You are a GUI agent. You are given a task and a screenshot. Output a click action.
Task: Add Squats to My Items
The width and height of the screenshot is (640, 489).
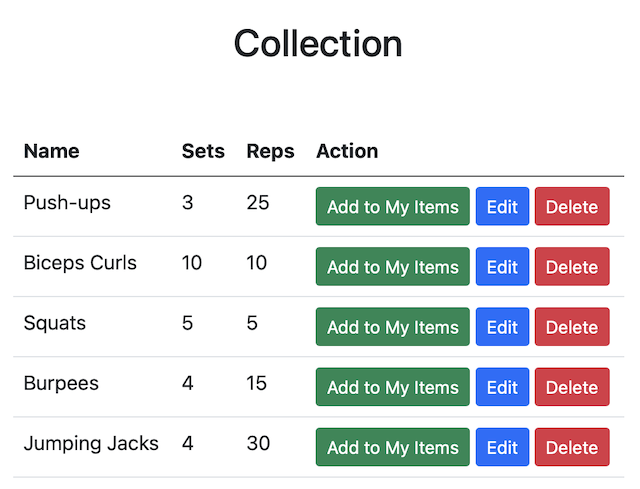(x=393, y=327)
